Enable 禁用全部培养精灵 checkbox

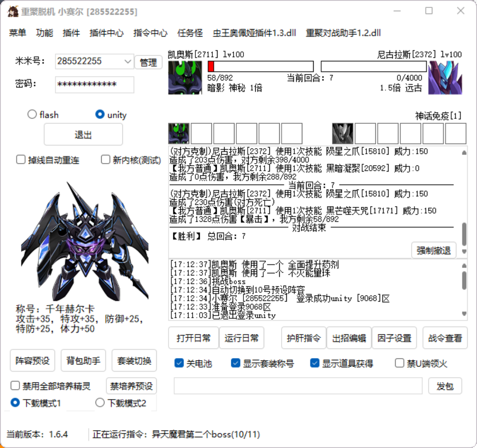tap(15, 386)
